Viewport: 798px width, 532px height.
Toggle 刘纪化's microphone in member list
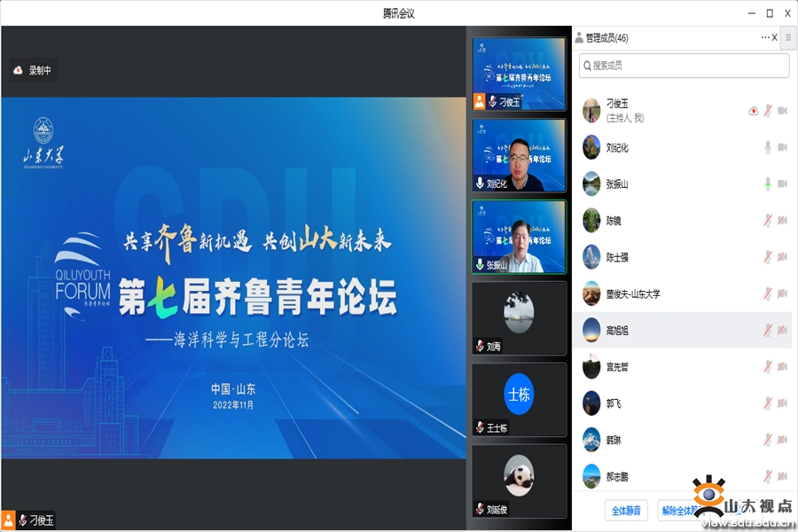click(768, 147)
